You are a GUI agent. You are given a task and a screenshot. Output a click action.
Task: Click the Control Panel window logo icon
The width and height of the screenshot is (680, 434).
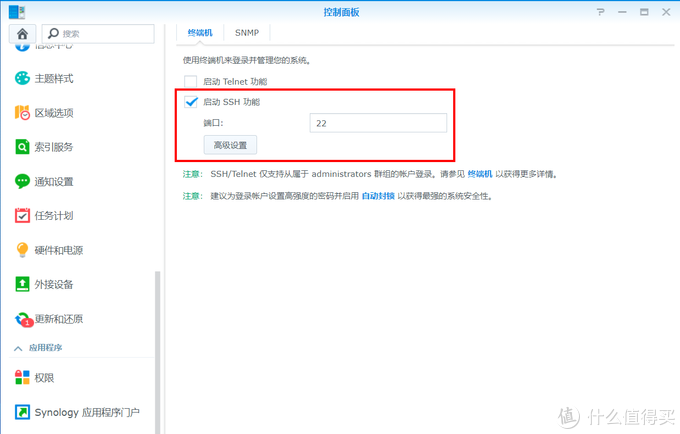[16, 12]
